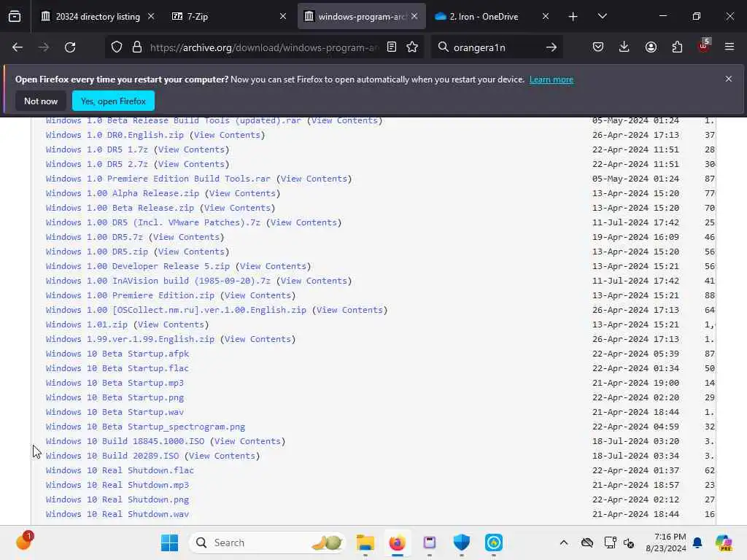This screenshot has width=747, height=560.
Task: Bookmark this page with the star
Action: click(x=412, y=47)
